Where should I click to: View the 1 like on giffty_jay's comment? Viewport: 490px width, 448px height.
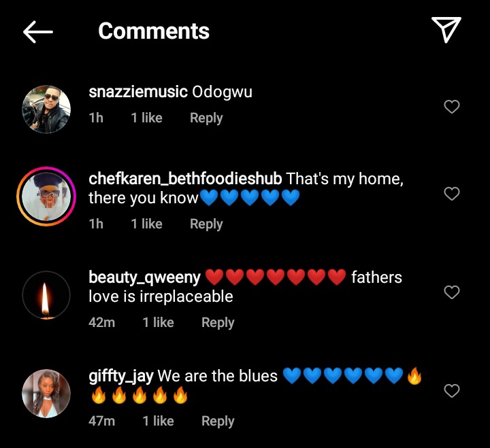158,421
